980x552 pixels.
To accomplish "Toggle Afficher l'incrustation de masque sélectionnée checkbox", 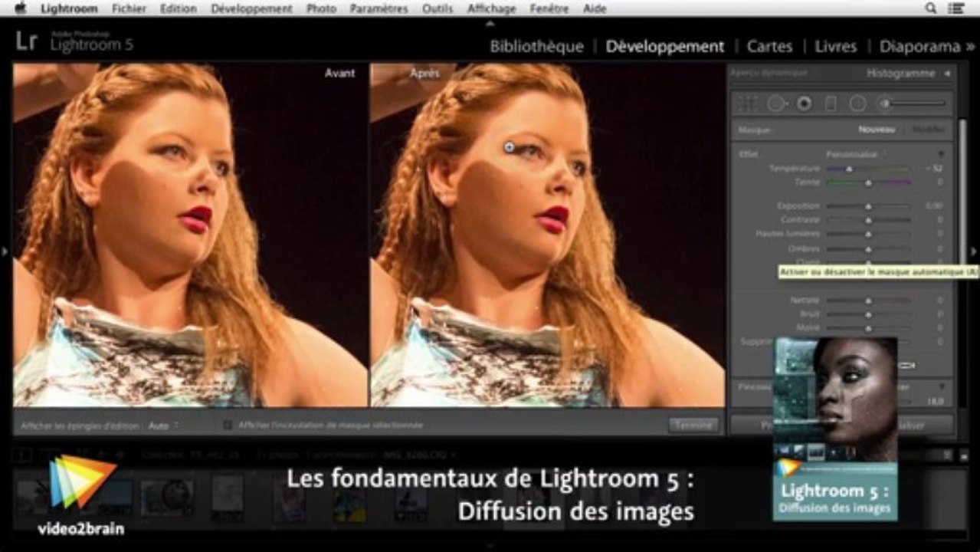I will 228,425.
